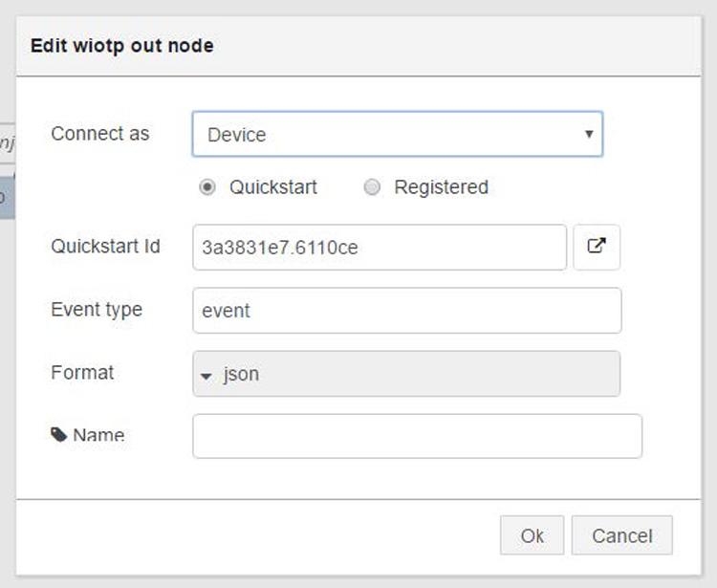This screenshot has height=588, width=717.
Task: Select the Quickstart radio button
Action: coord(207,187)
